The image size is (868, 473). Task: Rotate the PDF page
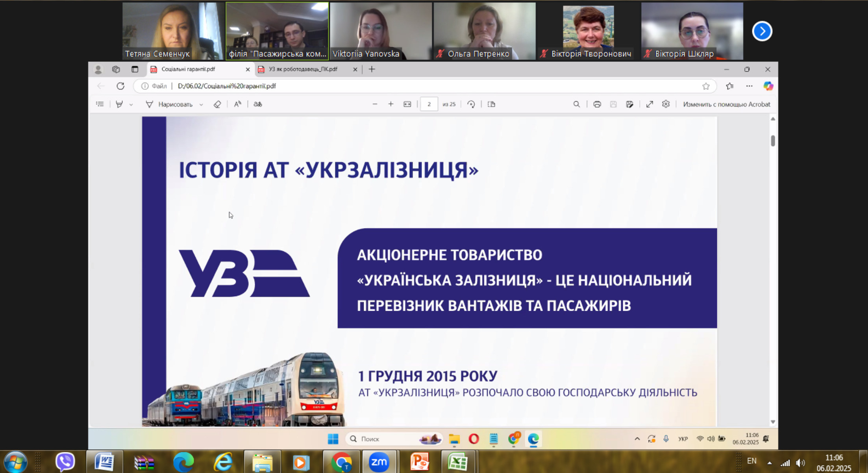[471, 104]
